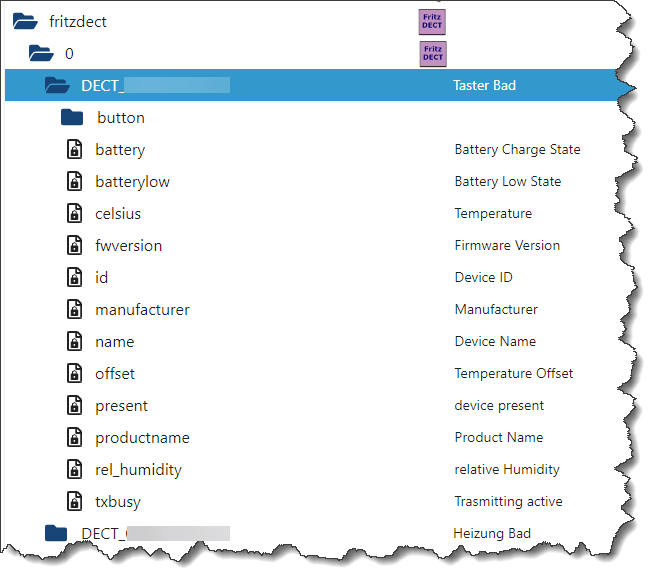The width and height of the screenshot is (660, 584).
Task: Select the rel_humidity state
Action: (138, 470)
